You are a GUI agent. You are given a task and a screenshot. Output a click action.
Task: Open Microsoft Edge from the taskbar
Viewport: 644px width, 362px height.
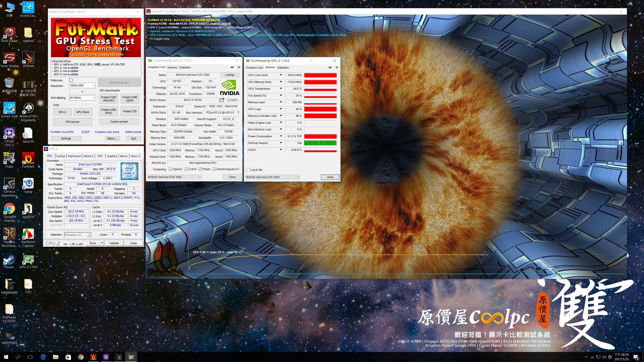[x=43, y=357]
